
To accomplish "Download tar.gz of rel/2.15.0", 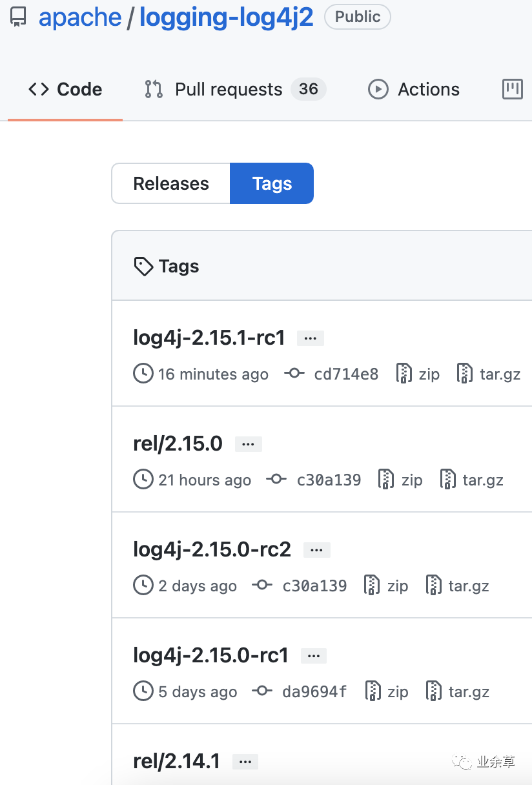I will click(x=483, y=480).
